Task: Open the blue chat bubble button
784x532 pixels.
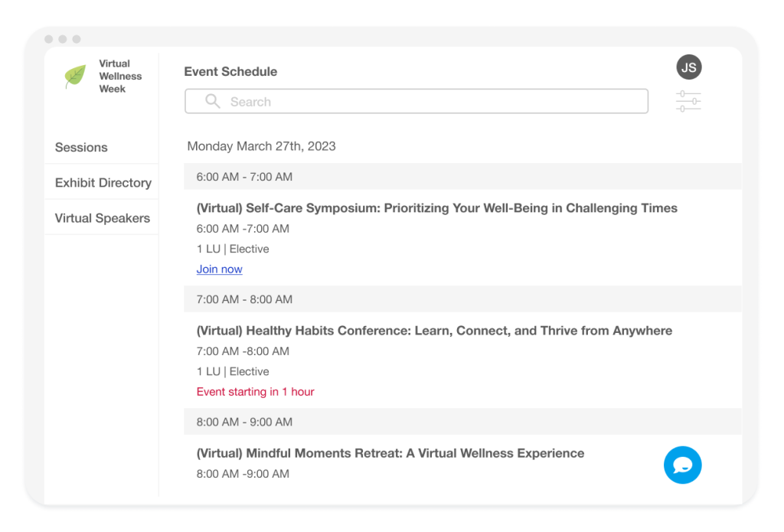Action: (x=682, y=465)
